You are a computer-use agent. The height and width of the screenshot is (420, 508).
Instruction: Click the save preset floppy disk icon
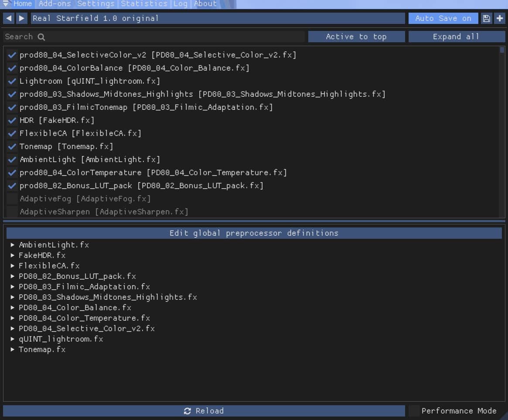(x=486, y=18)
